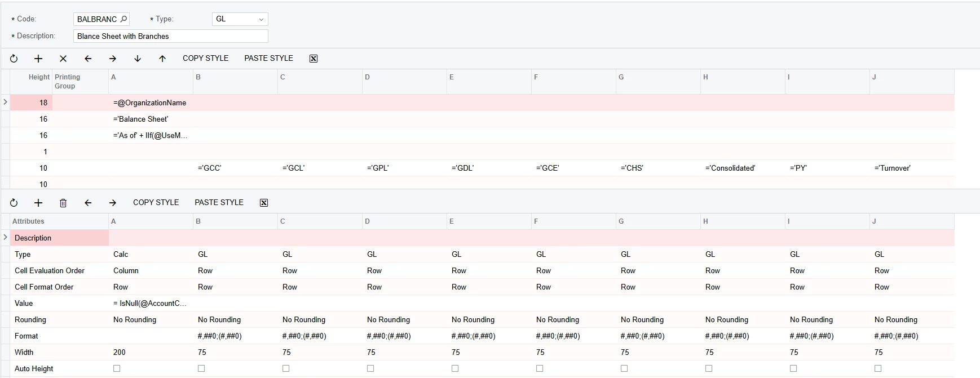980x378 pixels.
Task: Add a new row with plus icon
Action: pos(38,59)
